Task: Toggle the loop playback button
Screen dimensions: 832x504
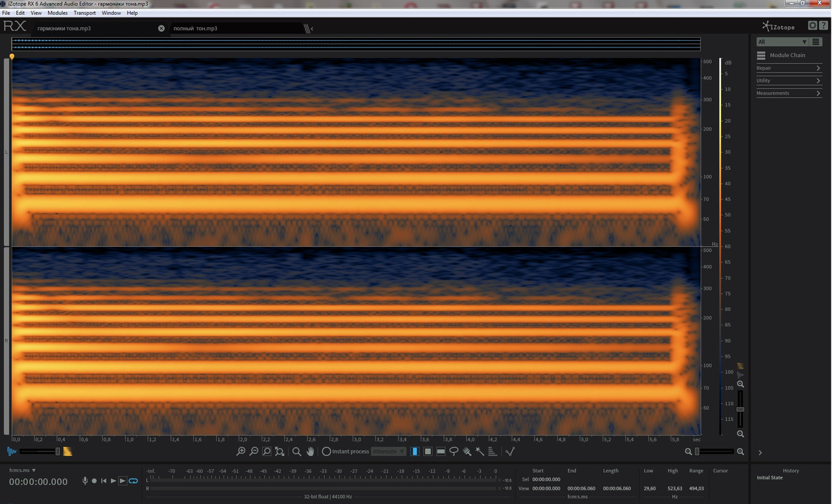Action: pos(133,481)
